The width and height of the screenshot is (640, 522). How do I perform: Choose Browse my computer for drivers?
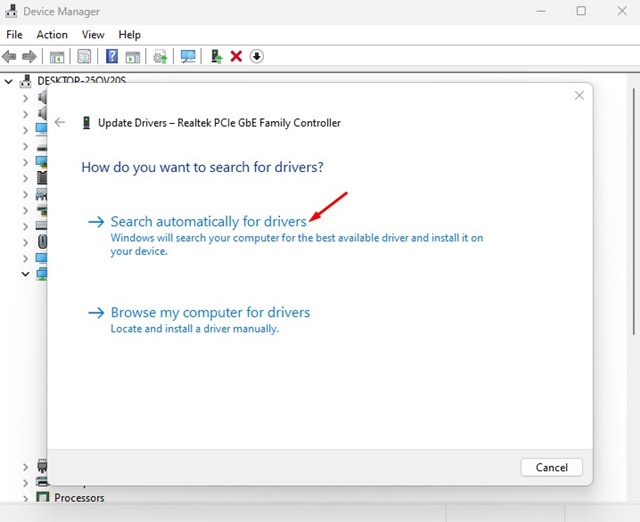[x=210, y=313]
